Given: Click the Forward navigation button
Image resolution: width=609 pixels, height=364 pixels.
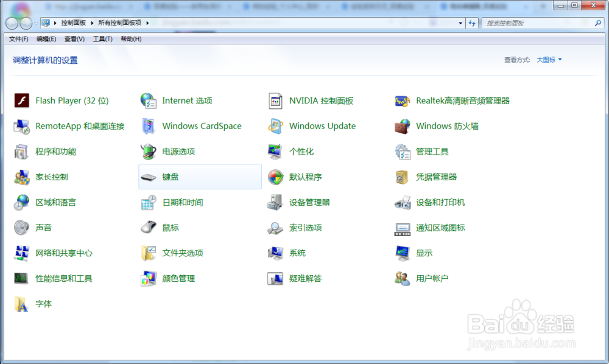Looking at the screenshot, I should (x=26, y=23).
